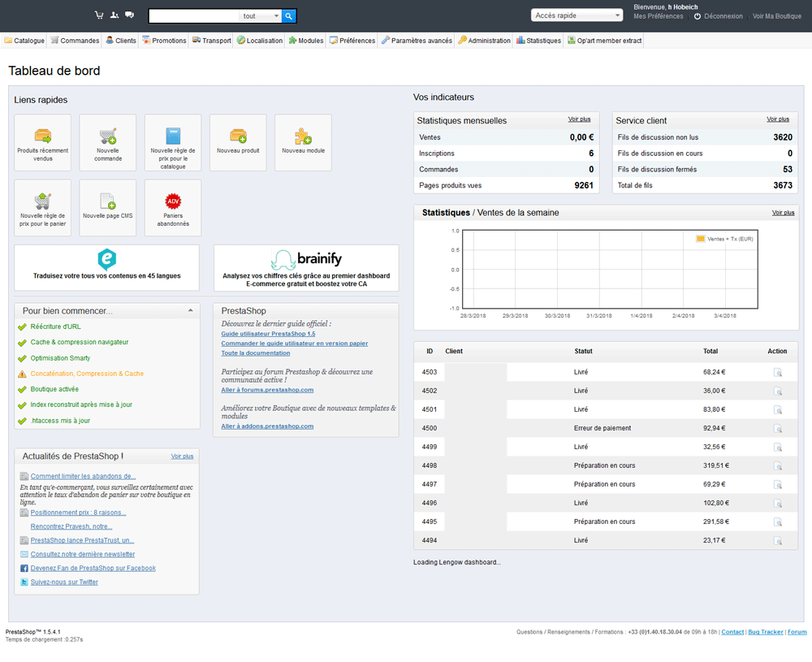Image resolution: width=812 pixels, height=662 pixels.
Task: Open the search scope 'tout' dropdown
Action: [261, 16]
